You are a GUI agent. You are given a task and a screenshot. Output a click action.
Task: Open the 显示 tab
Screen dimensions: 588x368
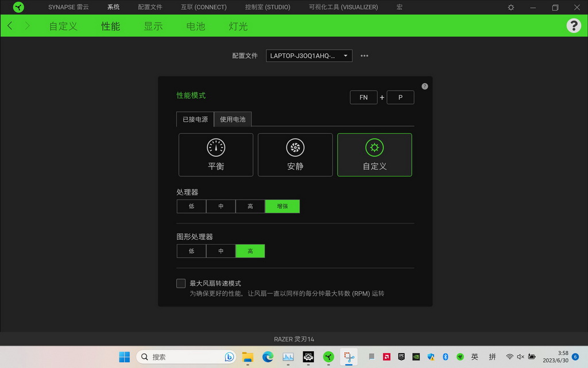point(153,26)
